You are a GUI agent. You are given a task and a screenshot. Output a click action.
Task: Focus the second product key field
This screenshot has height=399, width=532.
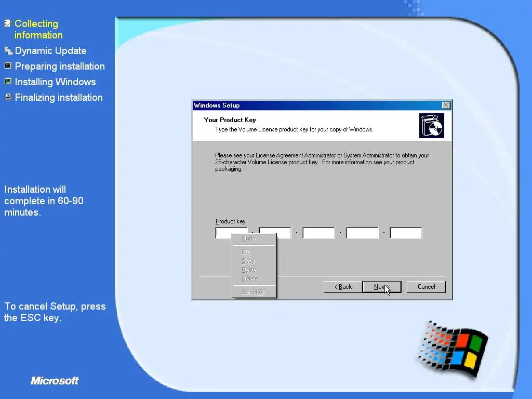275,233
